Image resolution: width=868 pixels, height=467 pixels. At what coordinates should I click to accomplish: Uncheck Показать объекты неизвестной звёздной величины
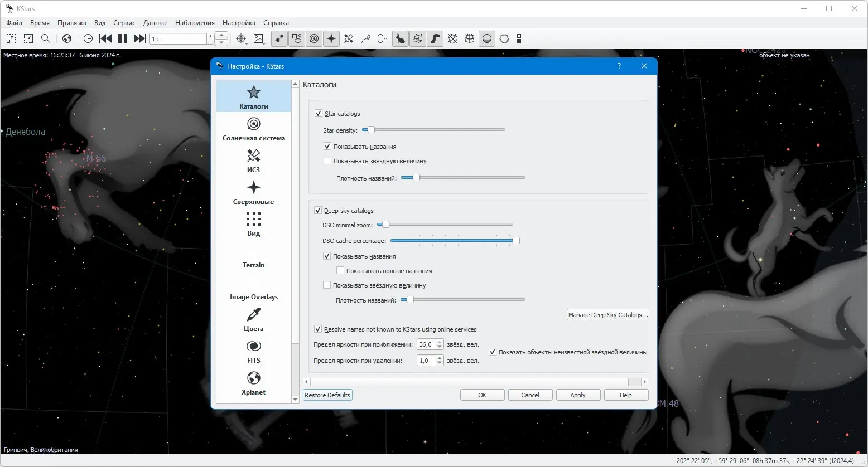[x=493, y=352]
